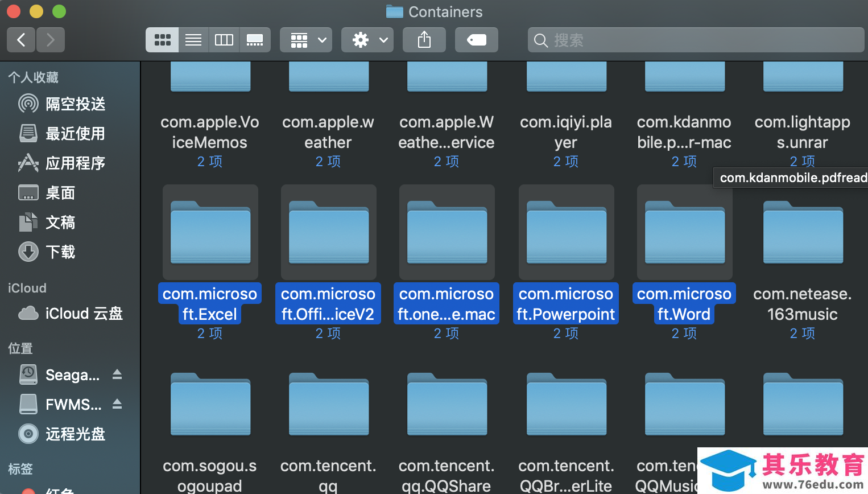The image size is (868, 494).
Task: Click the Edit Tags toolbar button
Action: (x=477, y=40)
